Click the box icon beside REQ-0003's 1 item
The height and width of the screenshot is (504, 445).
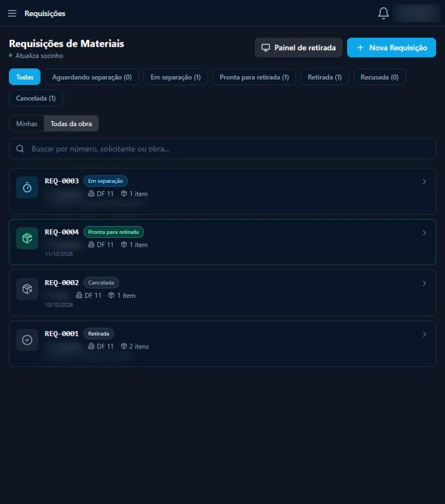[124, 193]
